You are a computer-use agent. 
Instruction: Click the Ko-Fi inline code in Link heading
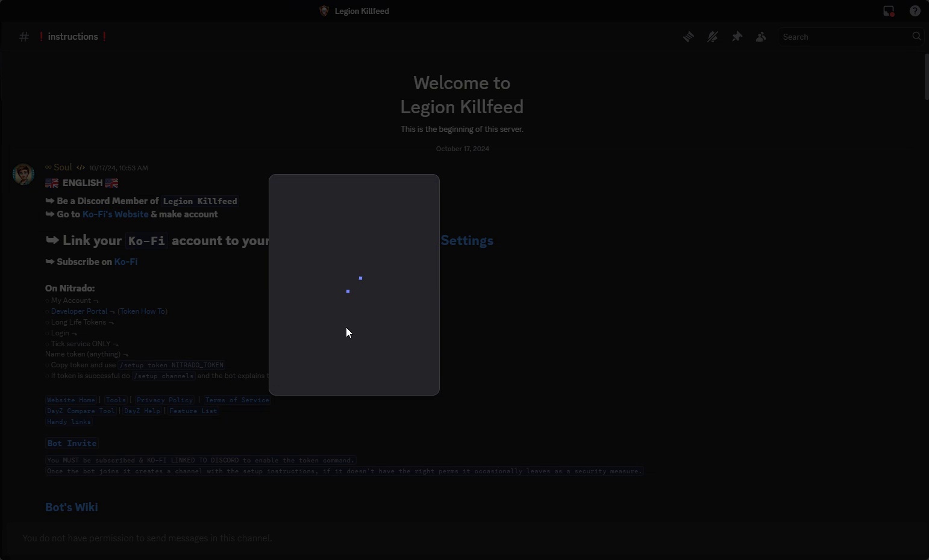click(x=146, y=241)
